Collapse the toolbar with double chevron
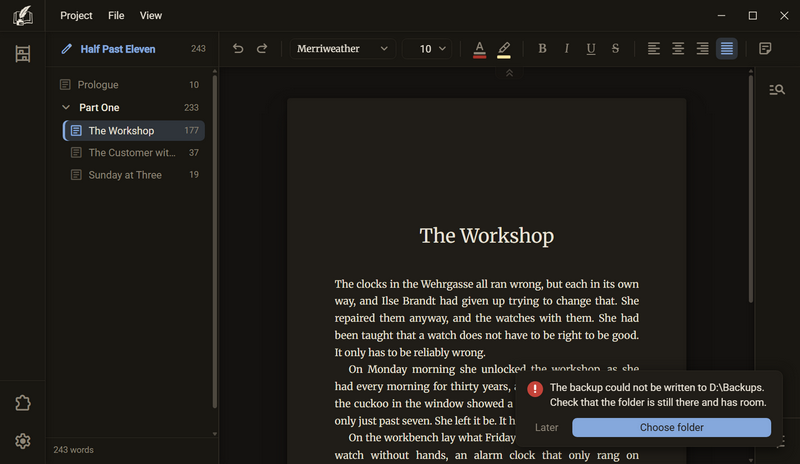Viewport: 800px width, 464px height. click(509, 74)
